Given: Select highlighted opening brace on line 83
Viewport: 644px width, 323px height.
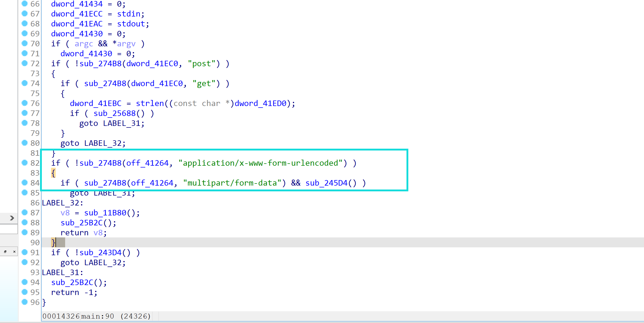Looking at the screenshot, I should click(53, 173).
